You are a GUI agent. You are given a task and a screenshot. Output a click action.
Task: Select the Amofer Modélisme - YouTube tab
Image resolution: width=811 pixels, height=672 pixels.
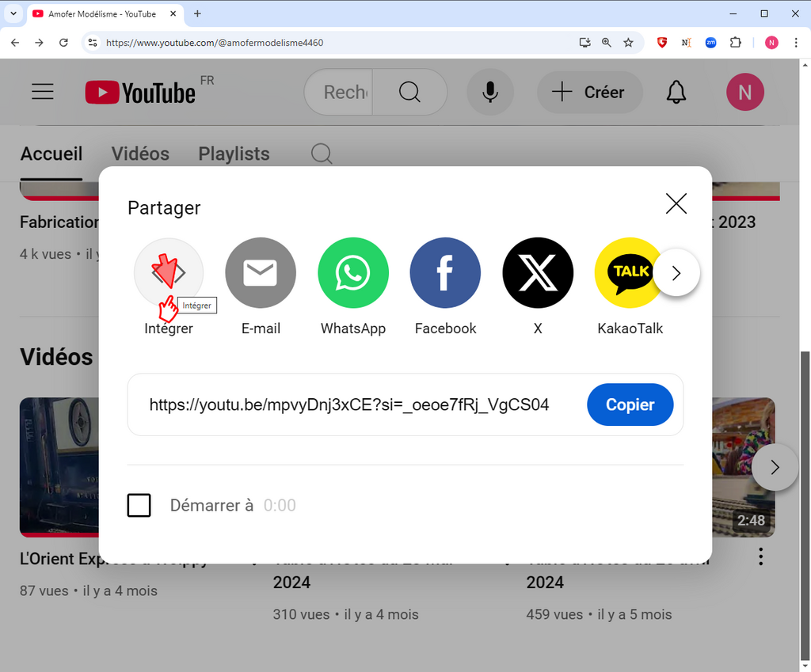pyautogui.click(x=105, y=14)
